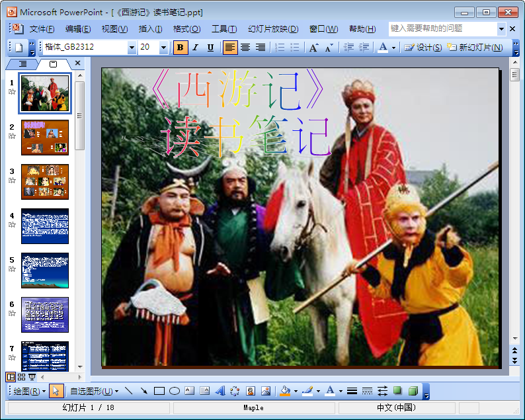Select the rectangle drawing tool
Image resolution: width=525 pixels, height=420 pixels.
coord(159,391)
